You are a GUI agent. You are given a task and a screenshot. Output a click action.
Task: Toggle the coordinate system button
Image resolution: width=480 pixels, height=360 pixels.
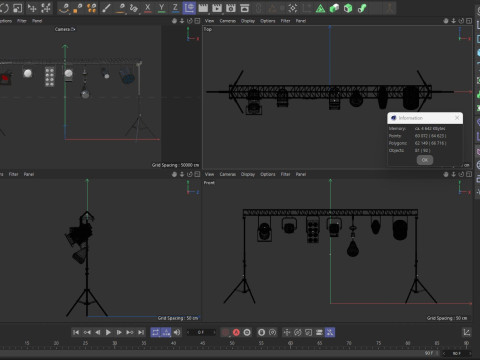point(189,8)
